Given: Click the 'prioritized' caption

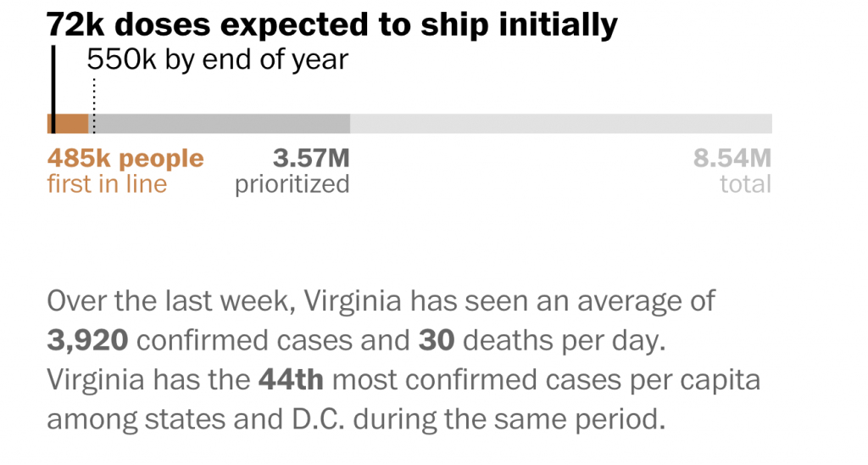Looking at the screenshot, I should pyautogui.click(x=292, y=184).
